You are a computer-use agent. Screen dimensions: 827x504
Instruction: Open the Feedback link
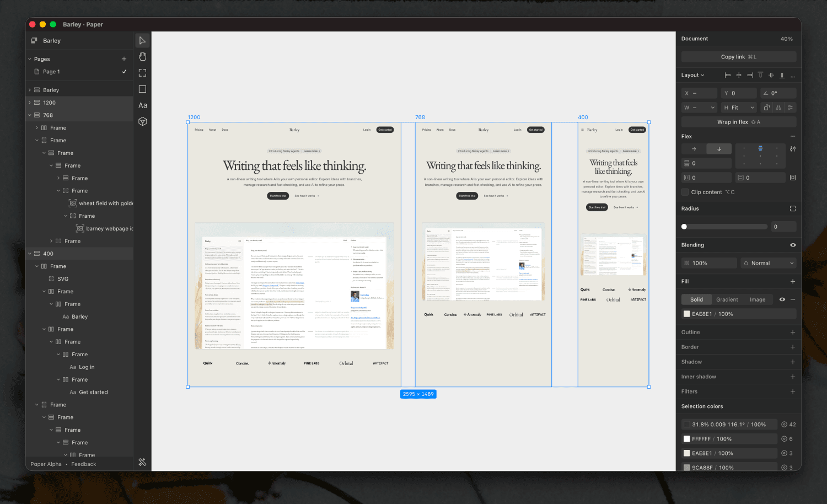tap(83, 464)
